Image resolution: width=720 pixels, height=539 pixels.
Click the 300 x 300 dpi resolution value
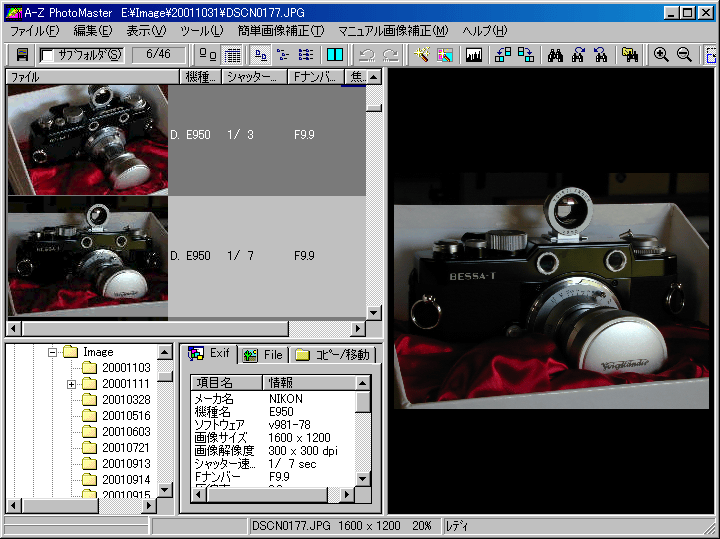click(x=303, y=451)
